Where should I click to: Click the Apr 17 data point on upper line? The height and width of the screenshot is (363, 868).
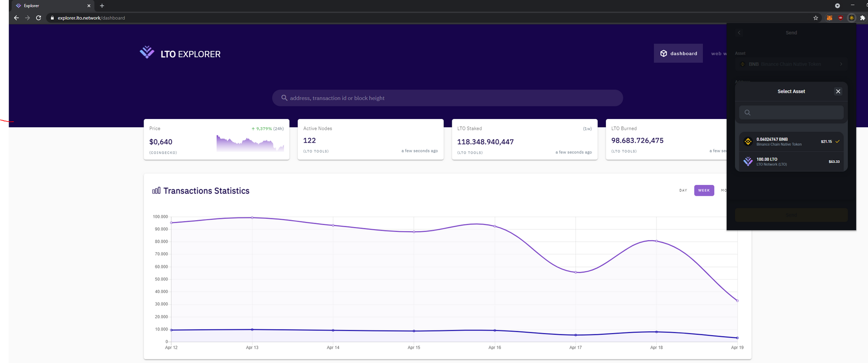(x=575, y=272)
